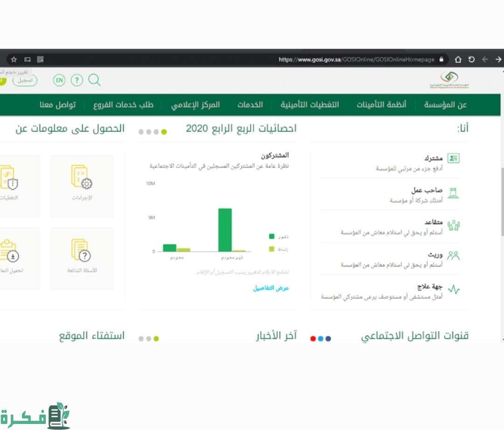
Task: Open the الخدمات menu
Action: click(250, 105)
